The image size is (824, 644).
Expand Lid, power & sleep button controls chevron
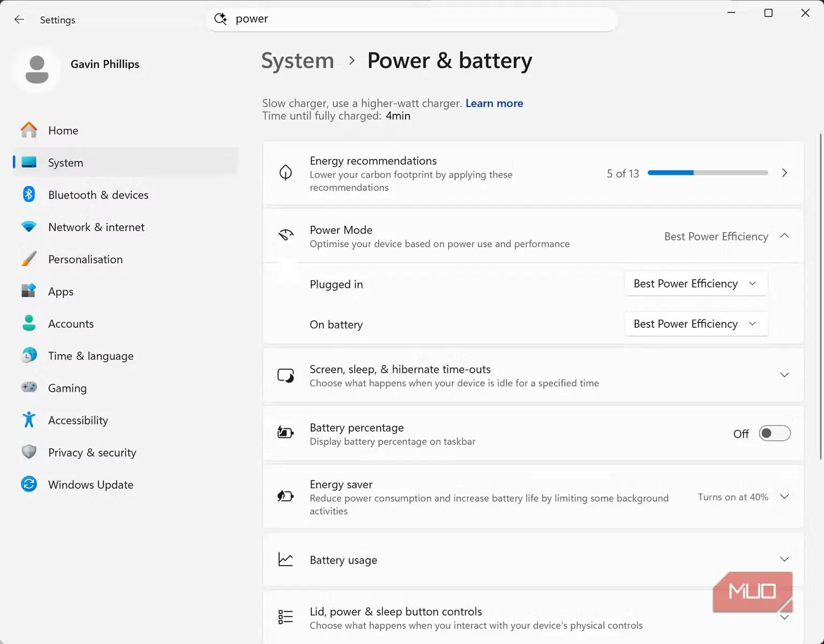(784, 617)
